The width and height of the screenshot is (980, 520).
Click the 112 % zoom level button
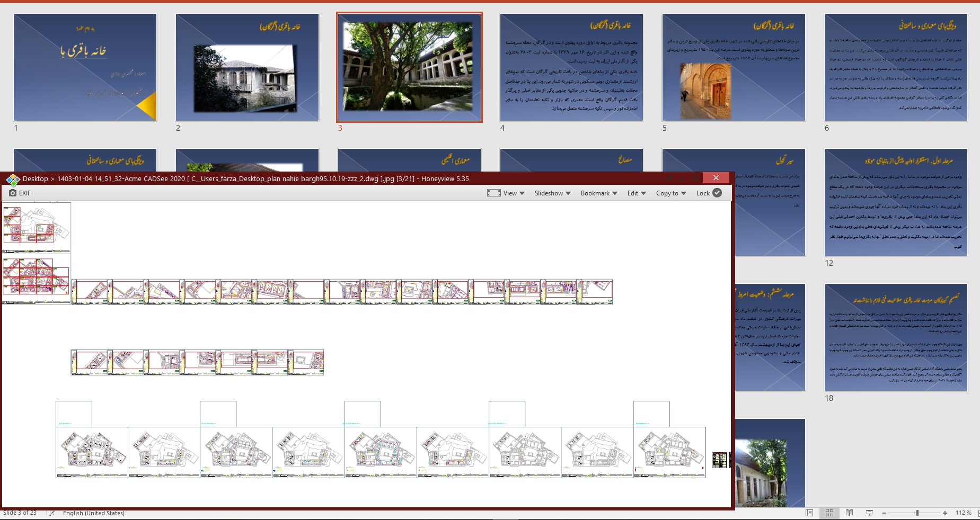[x=963, y=513]
